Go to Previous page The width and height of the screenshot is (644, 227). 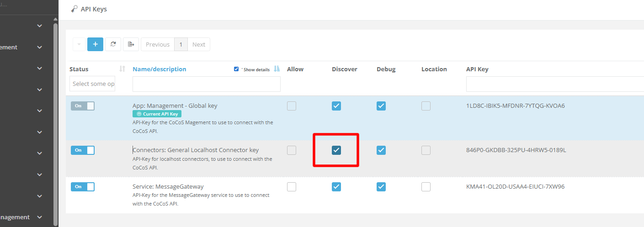158,44
